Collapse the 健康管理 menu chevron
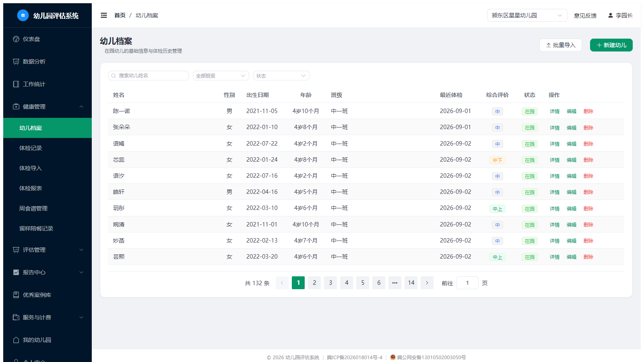The width and height of the screenshot is (644, 362). (x=81, y=107)
